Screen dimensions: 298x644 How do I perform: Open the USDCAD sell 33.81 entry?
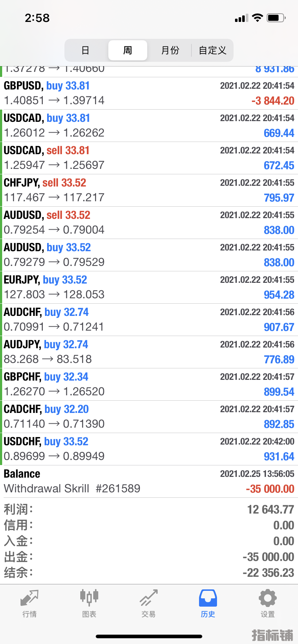[149, 158]
